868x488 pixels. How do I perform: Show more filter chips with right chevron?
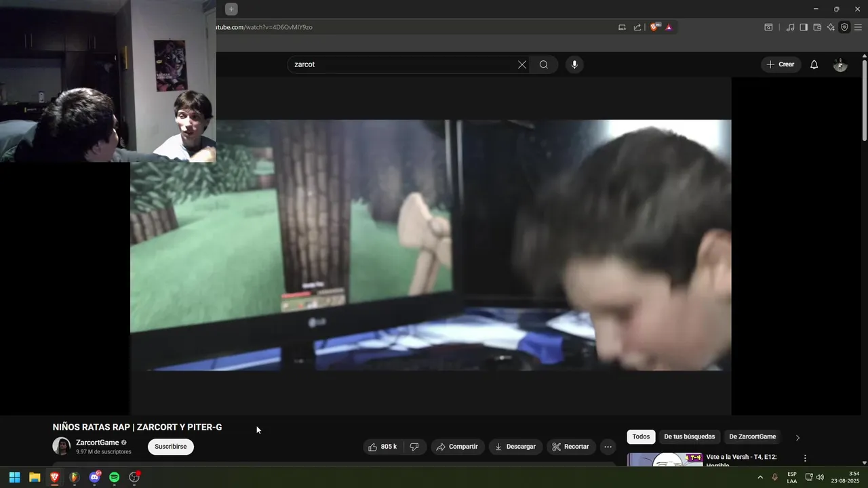(797, 438)
